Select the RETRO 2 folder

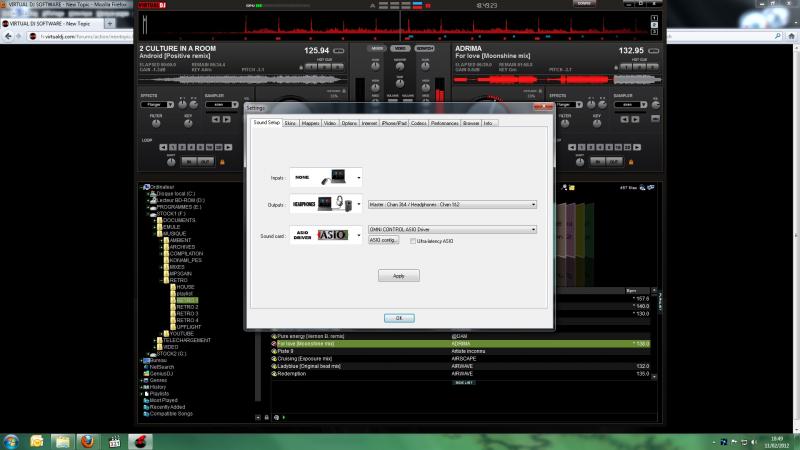[x=186, y=306]
